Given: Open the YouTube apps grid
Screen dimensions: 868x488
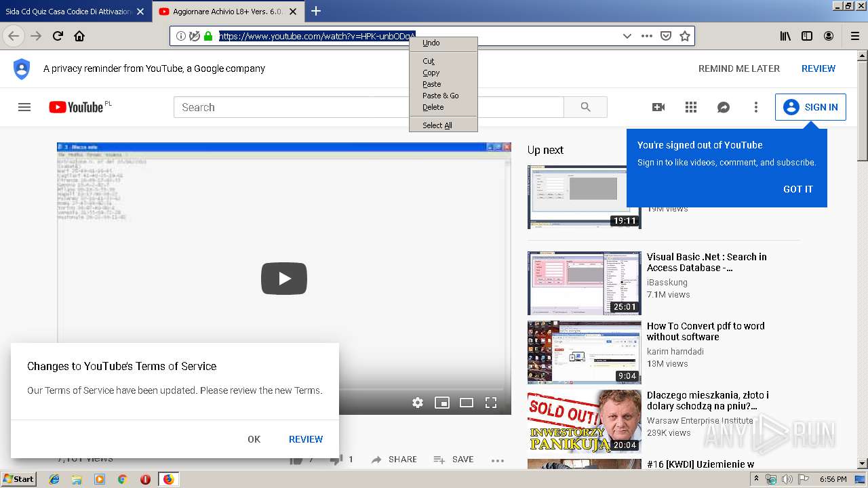Looking at the screenshot, I should (x=691, y=107).
